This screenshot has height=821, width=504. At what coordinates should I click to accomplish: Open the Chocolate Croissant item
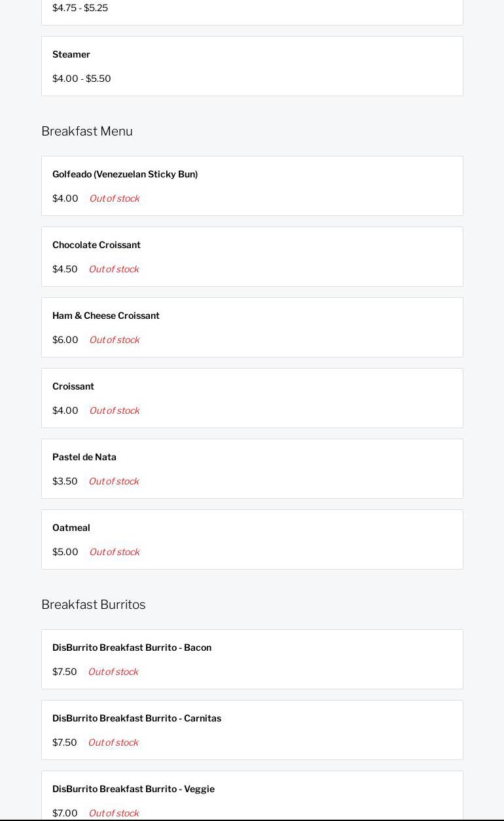point(96,245)
